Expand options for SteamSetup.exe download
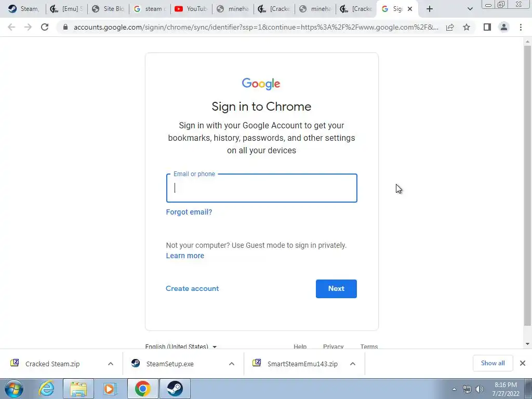This screenshot has height=399, width=532. [x=232, y=364]
